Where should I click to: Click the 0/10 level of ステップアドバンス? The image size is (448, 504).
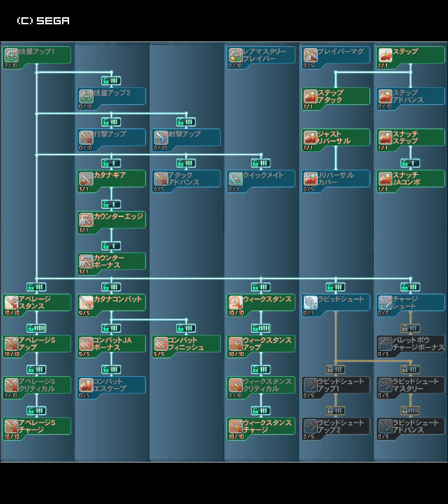[x=385, y=107]
